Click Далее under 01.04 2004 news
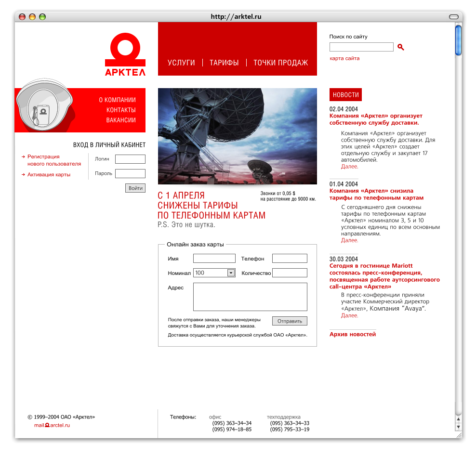The width and height of the screenshot is (476, 456). (x=349, y=240)
